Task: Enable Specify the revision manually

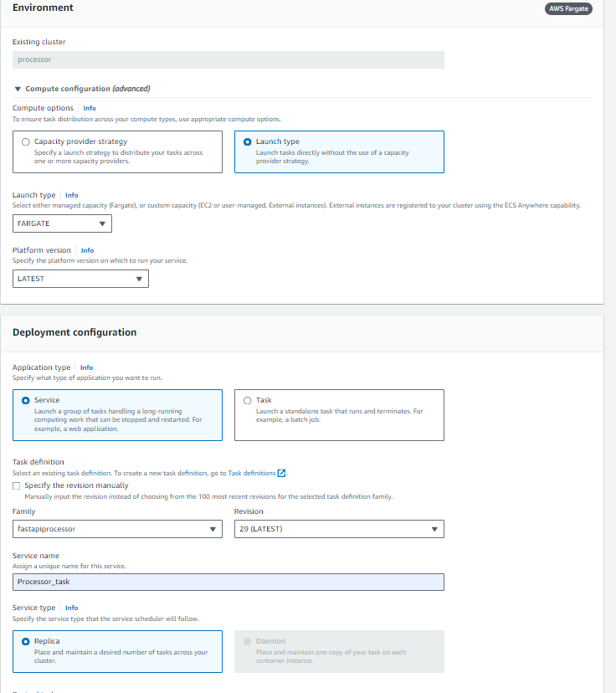Action: [x=17, y=484]
